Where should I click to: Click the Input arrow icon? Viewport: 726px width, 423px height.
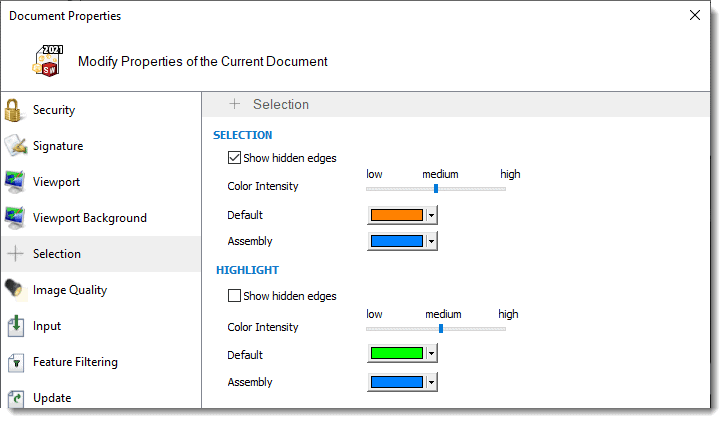pos(15,326)
